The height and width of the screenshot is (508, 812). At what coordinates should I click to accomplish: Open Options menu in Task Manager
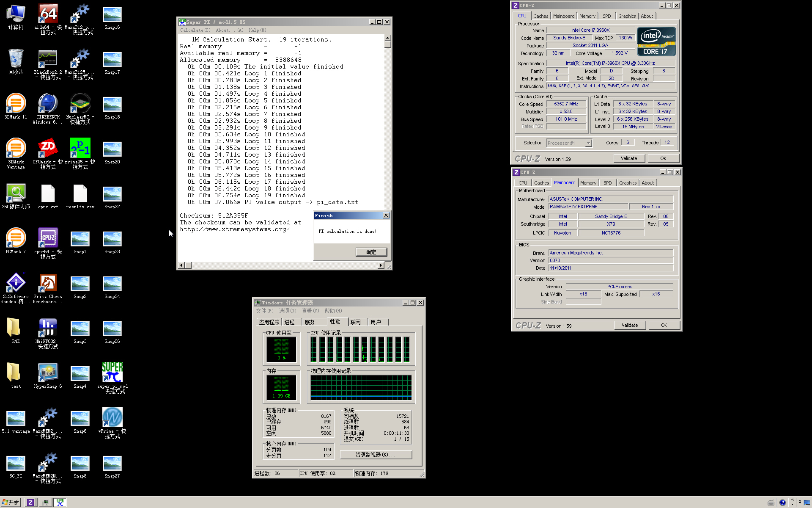(x=287, y=311)
